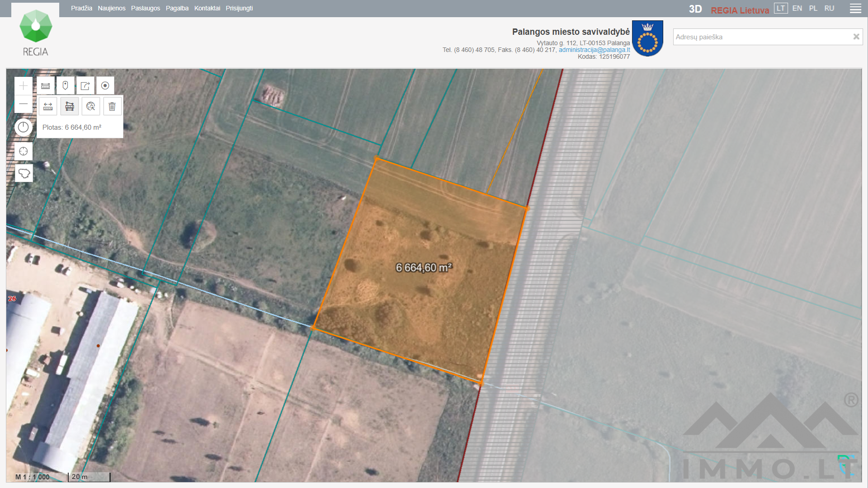Email administracija@palanga.lt link

[x=594, y=50]
